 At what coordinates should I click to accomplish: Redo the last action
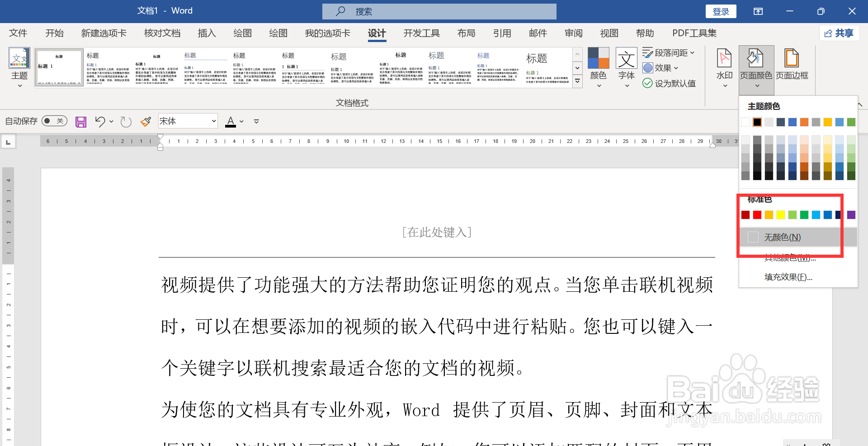pyautogui.click(x=126, y=122)
